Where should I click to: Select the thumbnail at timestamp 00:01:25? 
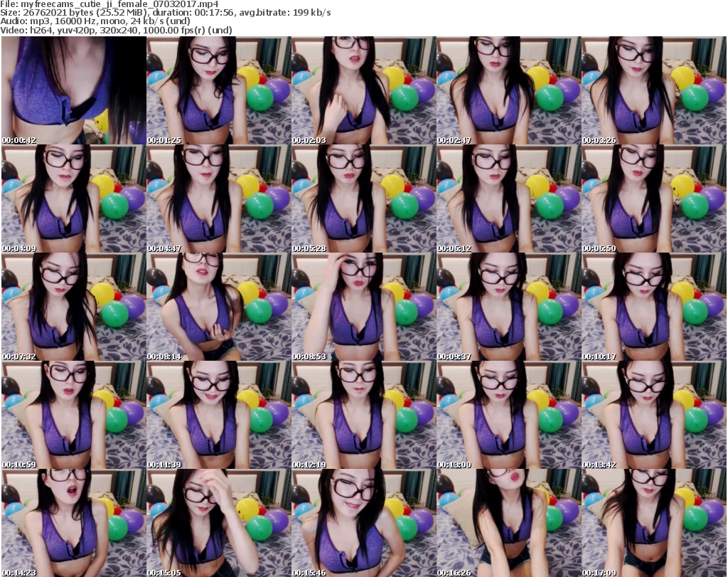coord(219,90)
